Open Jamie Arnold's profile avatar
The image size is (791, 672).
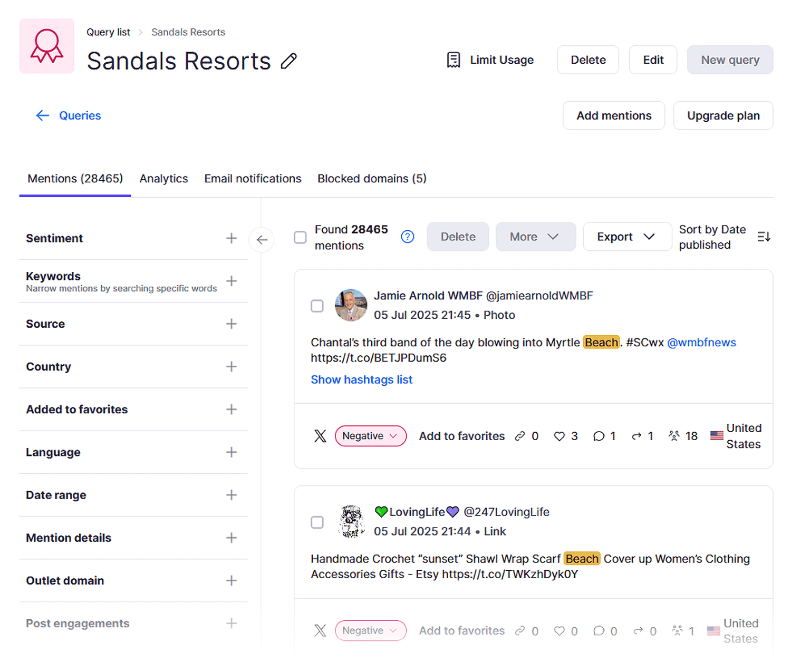coord(351,305)
